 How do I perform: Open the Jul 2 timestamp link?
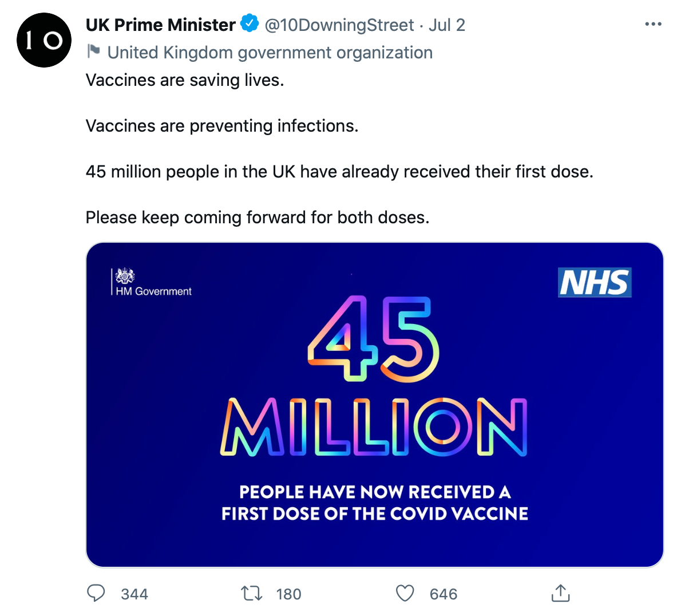click(x=446, y=25)
